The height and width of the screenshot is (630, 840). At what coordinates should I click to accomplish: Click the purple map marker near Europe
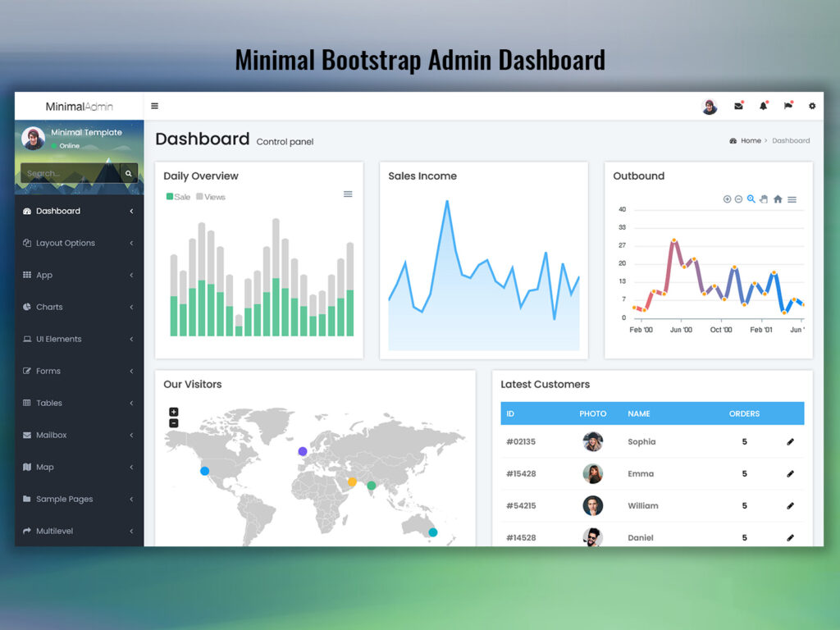click(303, 452)
